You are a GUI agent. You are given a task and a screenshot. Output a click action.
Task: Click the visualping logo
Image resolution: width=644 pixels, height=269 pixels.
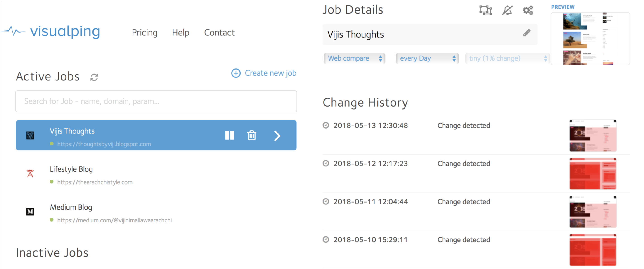[51, 32]
